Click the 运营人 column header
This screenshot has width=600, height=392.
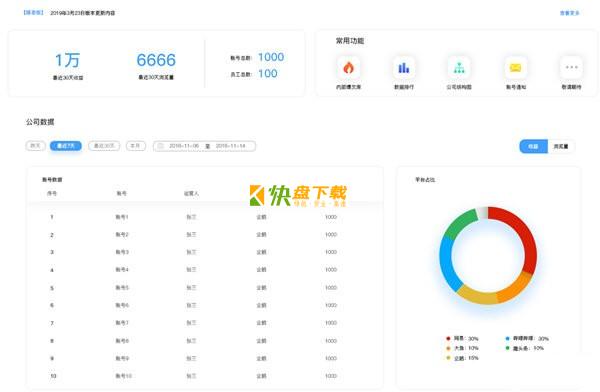[191, 193]
